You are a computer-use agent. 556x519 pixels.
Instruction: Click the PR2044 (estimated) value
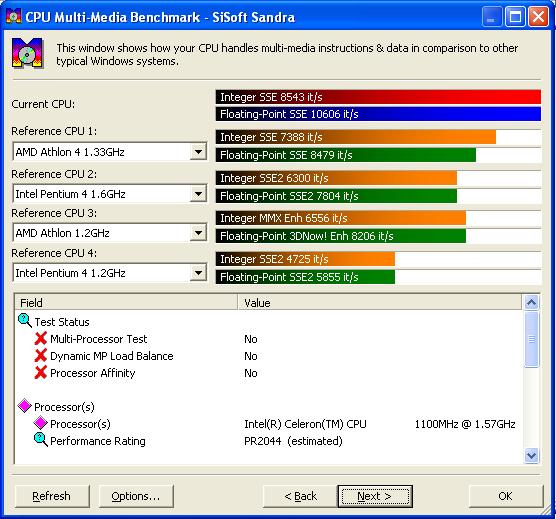pos(293,441)
